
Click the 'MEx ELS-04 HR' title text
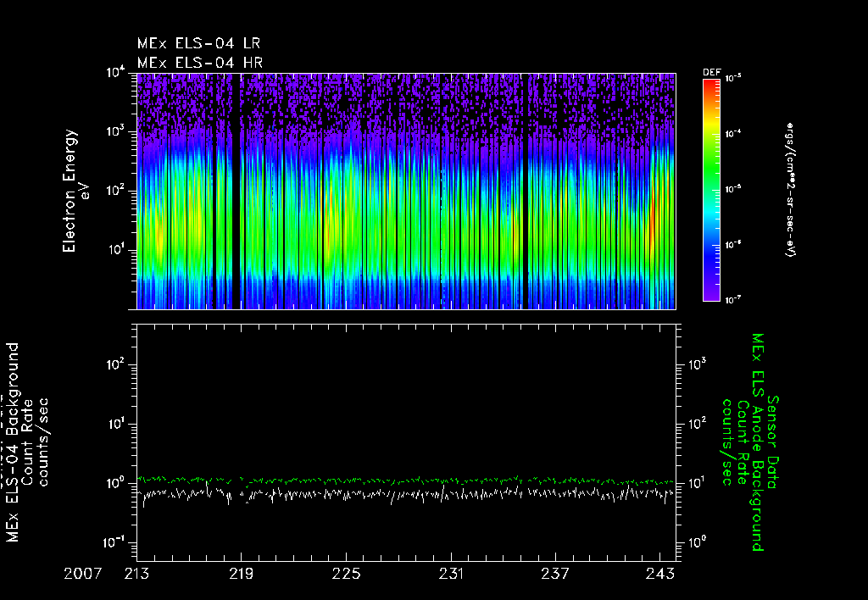pos(200,63)
